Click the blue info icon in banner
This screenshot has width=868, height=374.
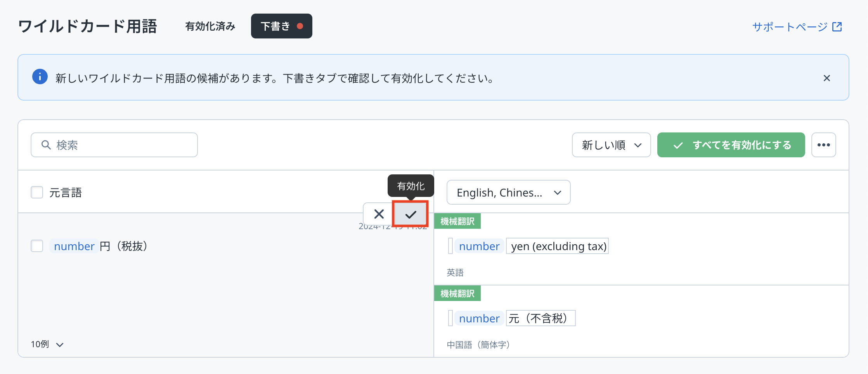tap(40, 77)
